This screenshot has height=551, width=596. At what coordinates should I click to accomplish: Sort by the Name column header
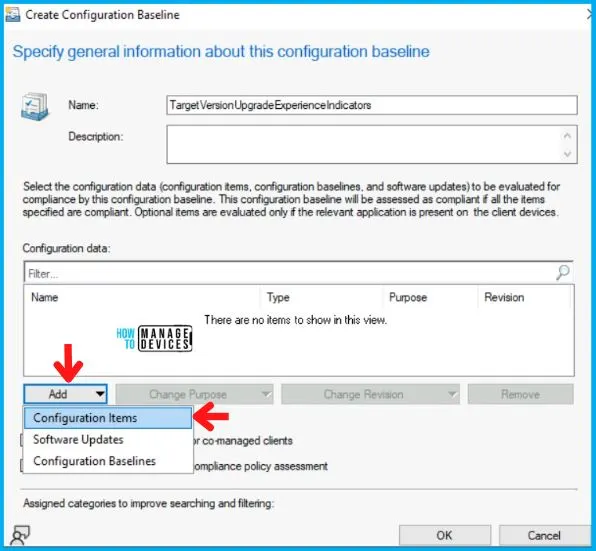pyautogui.click(x=142, y=298)
